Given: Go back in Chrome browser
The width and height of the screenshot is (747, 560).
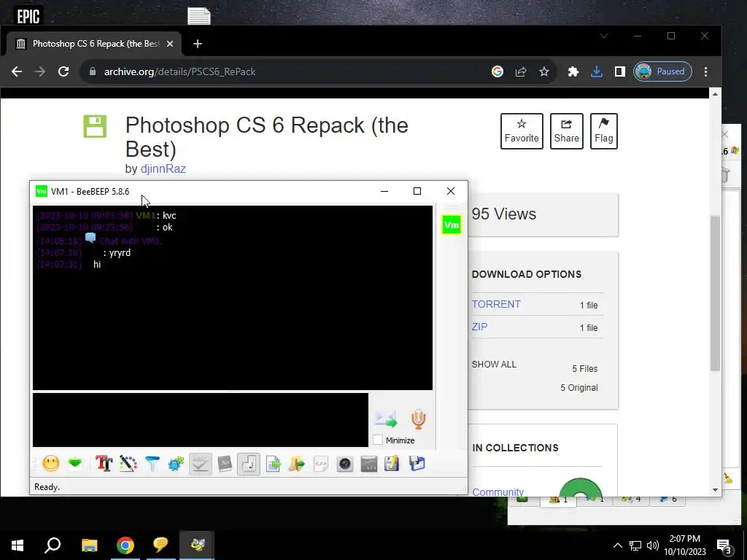Looking at the screenshot, I should pos(17,71).
